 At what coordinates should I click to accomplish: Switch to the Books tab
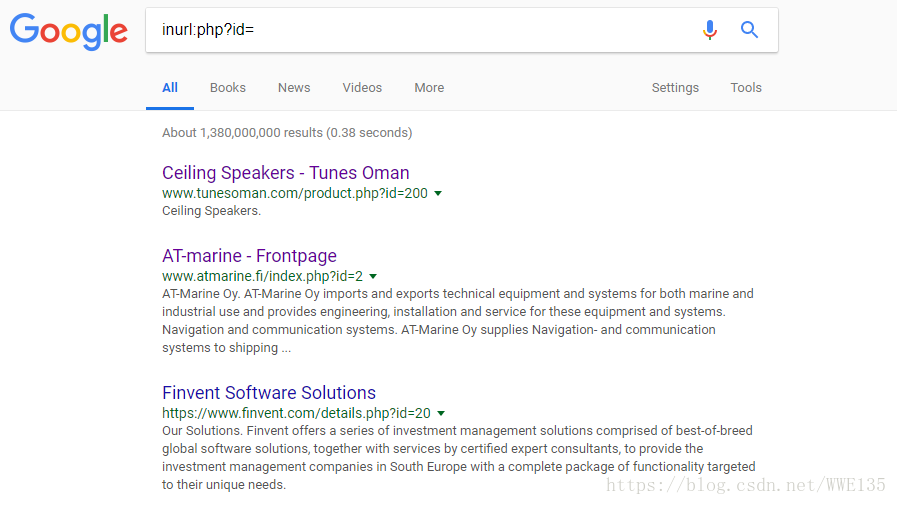228,88
